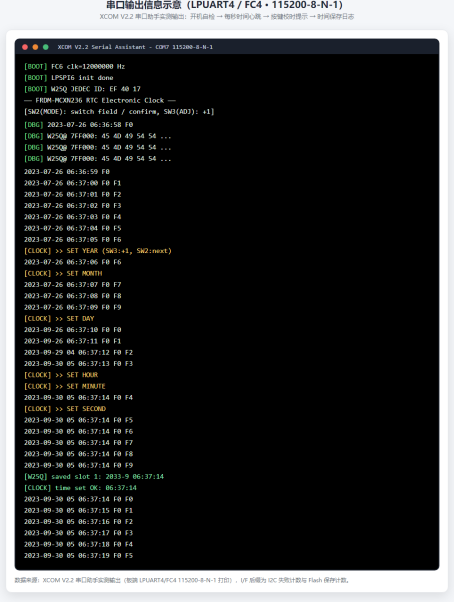
Task: Click the [W25Q] saved slot 1 log line
Action: [x=94, y=476]
